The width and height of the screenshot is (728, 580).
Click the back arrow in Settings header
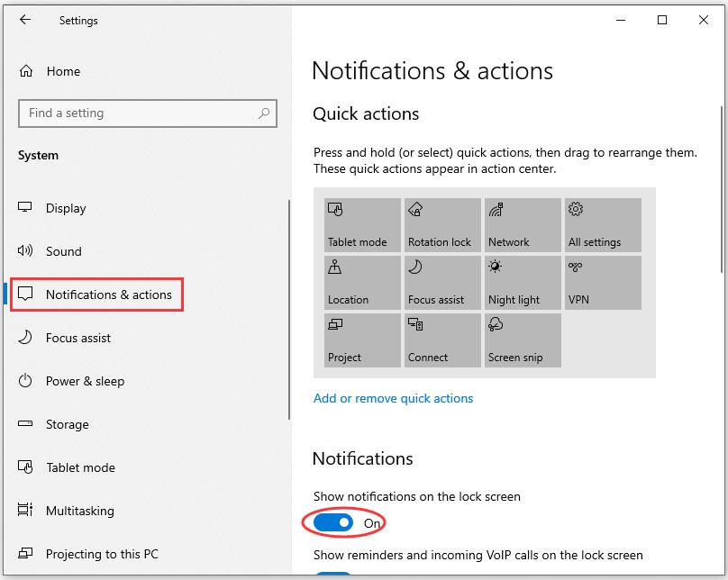point(25,20)
